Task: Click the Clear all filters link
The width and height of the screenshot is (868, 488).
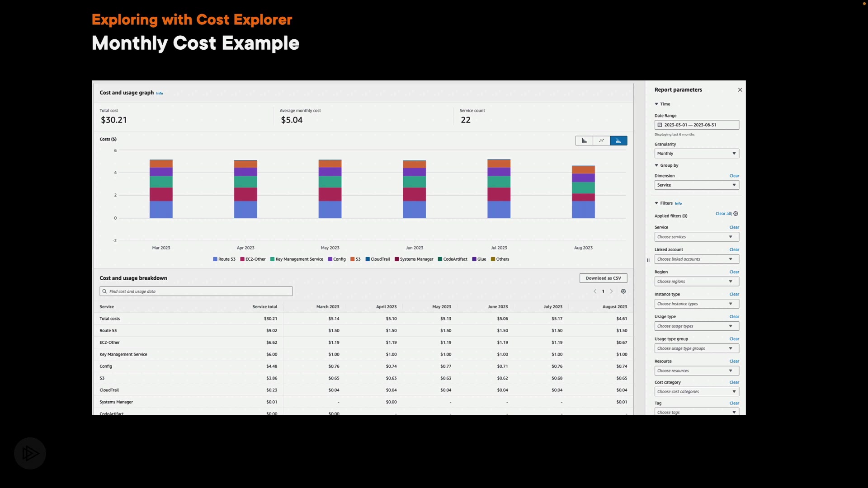Action: [x=723, y=214]
